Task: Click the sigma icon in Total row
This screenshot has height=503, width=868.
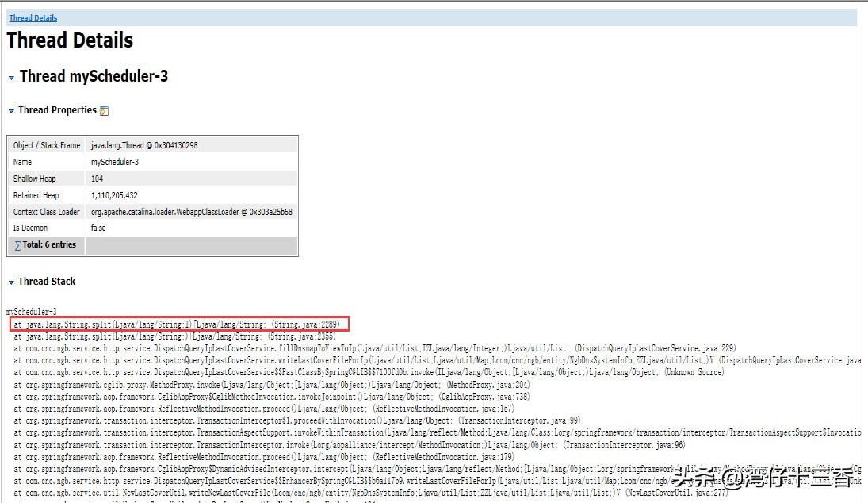Action: tap(17, 245)
